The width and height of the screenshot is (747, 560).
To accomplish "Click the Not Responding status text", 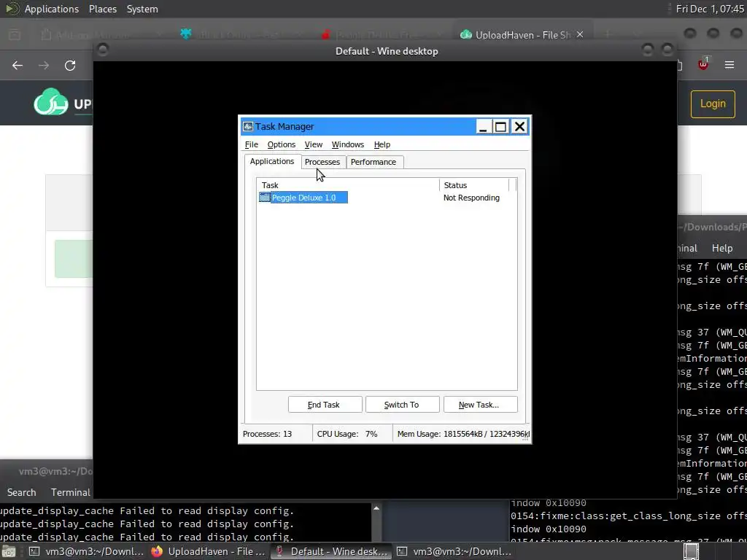I will [x=472, y=198].
